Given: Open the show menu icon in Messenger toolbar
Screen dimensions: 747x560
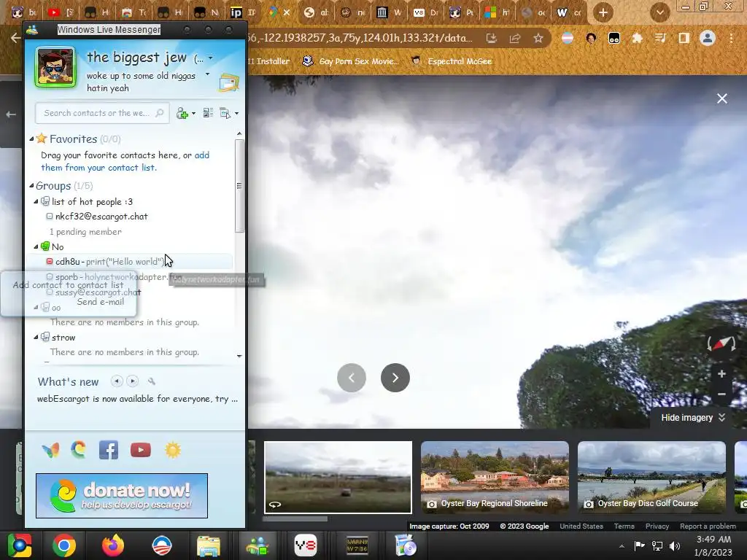Looking at the screenshot, I should coord(228,113).
